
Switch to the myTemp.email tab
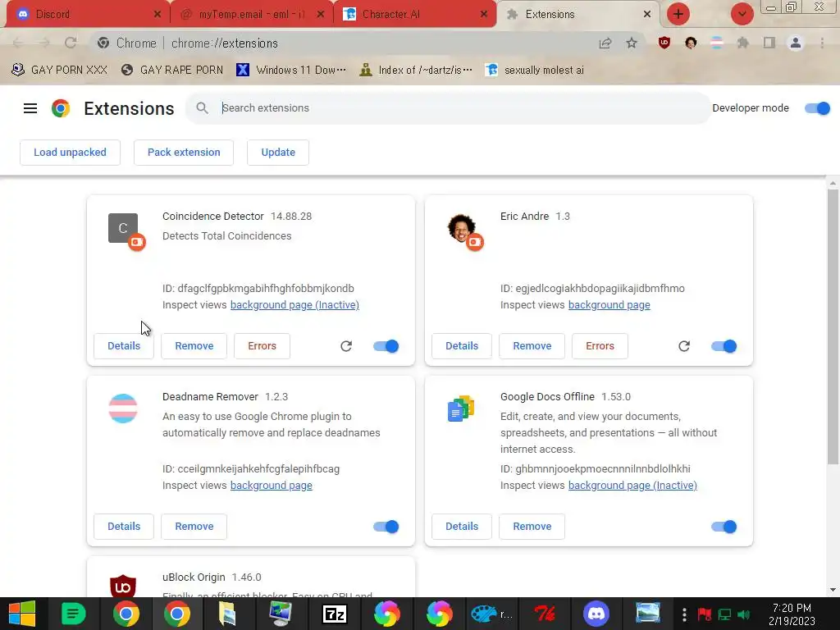point(252,15)
